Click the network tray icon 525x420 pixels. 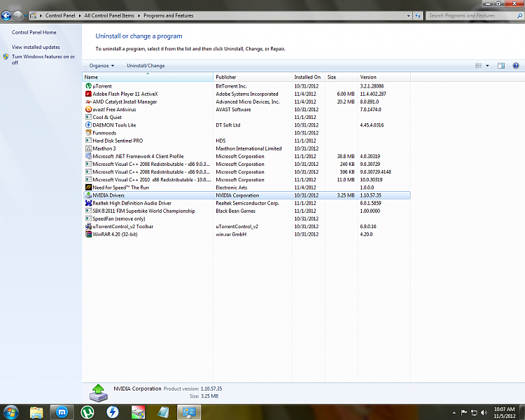(x=474, y=412)
